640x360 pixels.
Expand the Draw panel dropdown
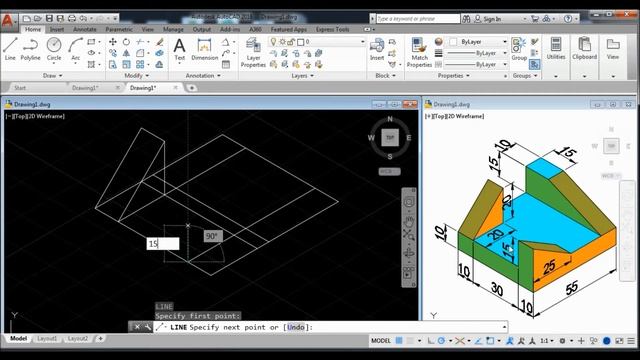point(53,76)
